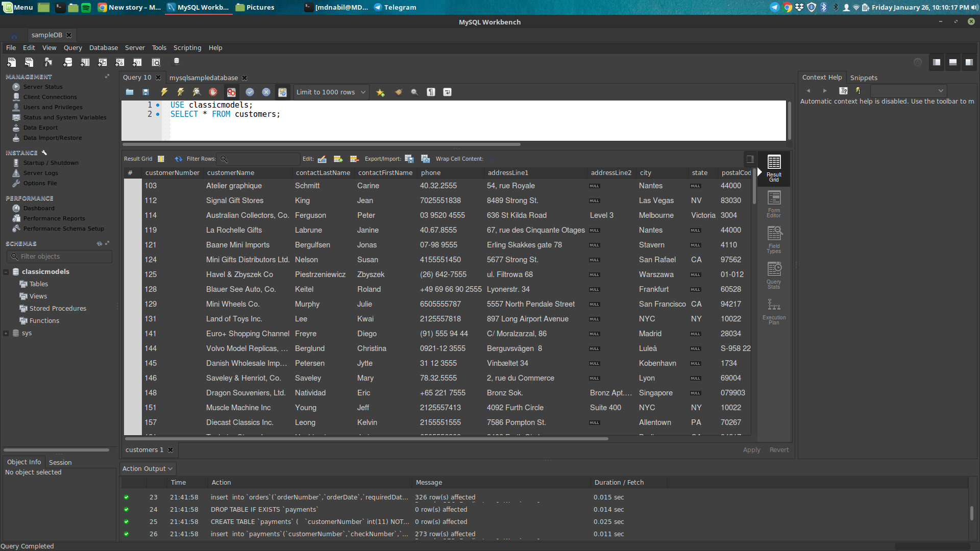The width and height of the screenshot is (980, 551).
Task: Open the Query Stats panel
Action: 774,275
